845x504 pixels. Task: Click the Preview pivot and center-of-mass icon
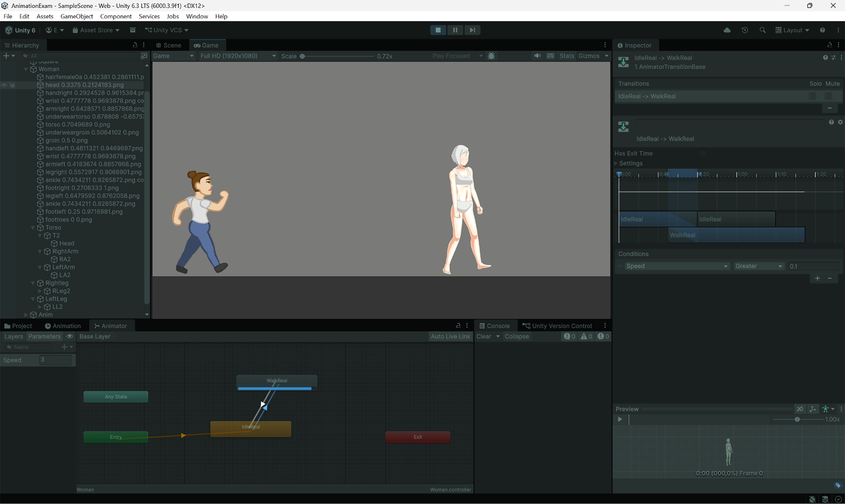tap(812, 409)
